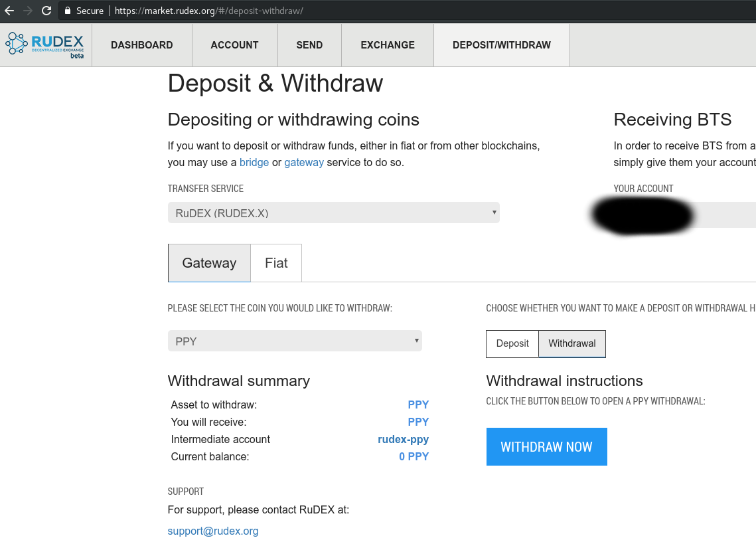Select the Deposit option
Viewport: 756px width, 546px height.
[512, 343]
